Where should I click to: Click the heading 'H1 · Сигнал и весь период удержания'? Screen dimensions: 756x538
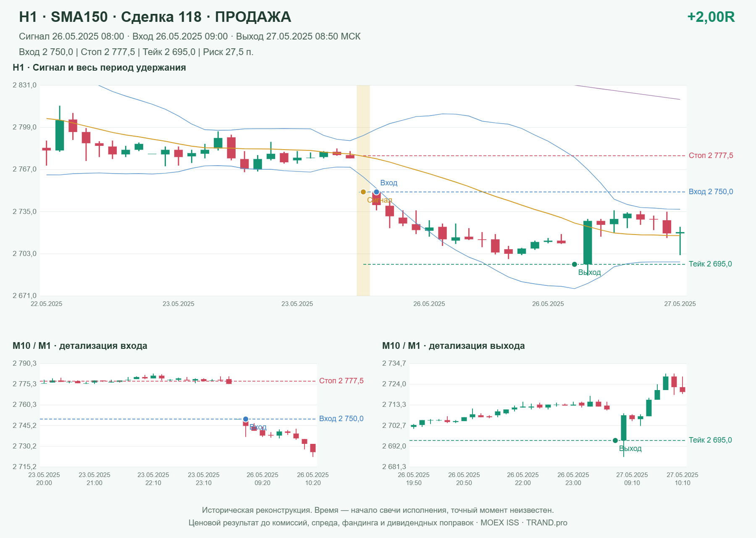pos(99,68)
